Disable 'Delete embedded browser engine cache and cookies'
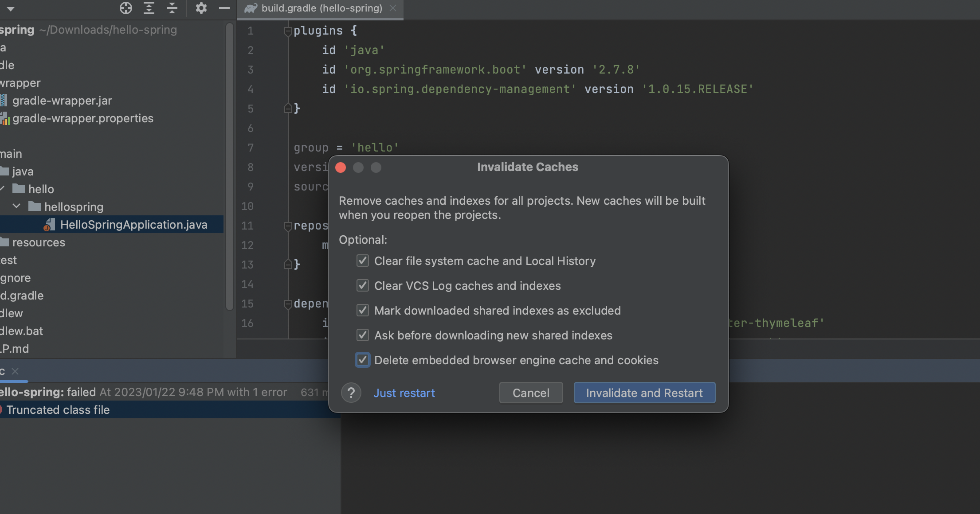This screenshot has height=514, width=980. pyautogui.click(x=363, y=360)
